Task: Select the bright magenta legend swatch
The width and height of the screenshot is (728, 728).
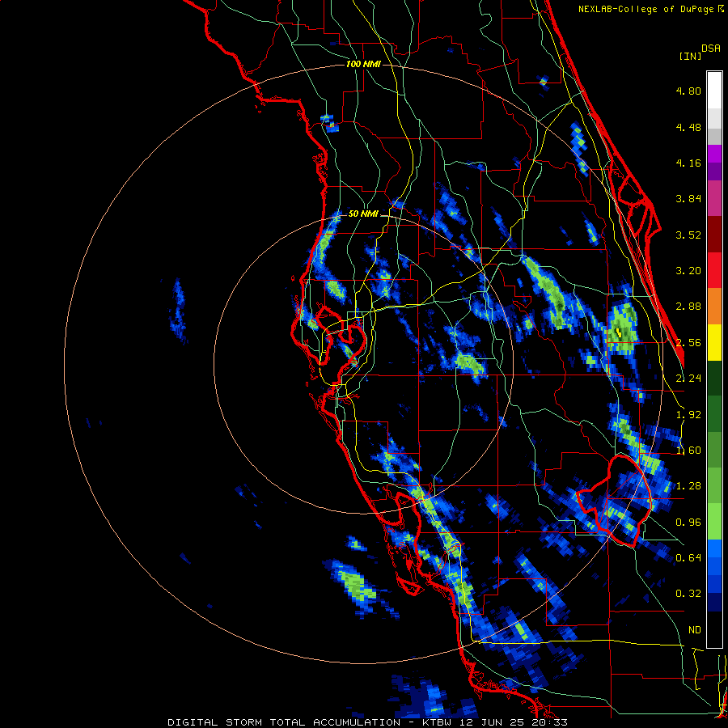Action: (714, 154)
